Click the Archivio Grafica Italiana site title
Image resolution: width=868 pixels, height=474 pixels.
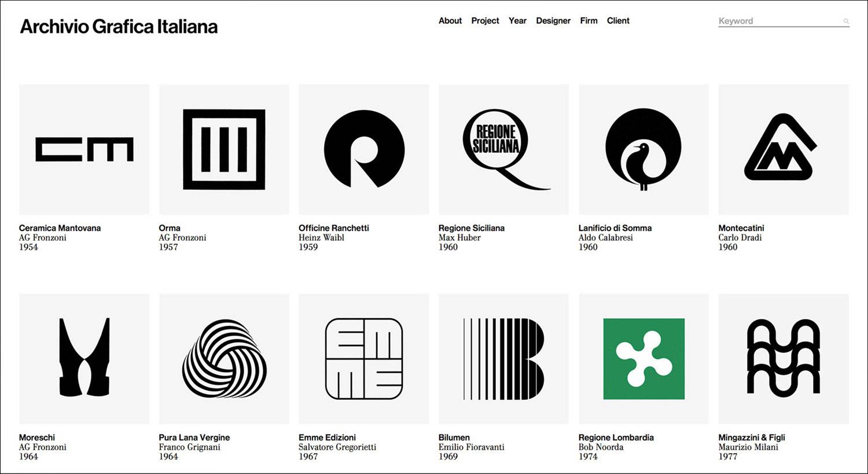point(119,27)
